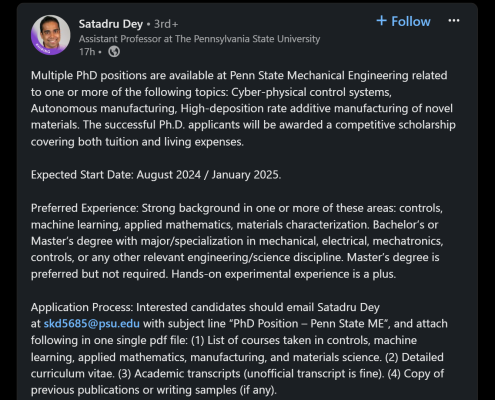Click the plus sign beside Follow
The height and width of the screenshot is (400, 495).
[x=381, y=21]
